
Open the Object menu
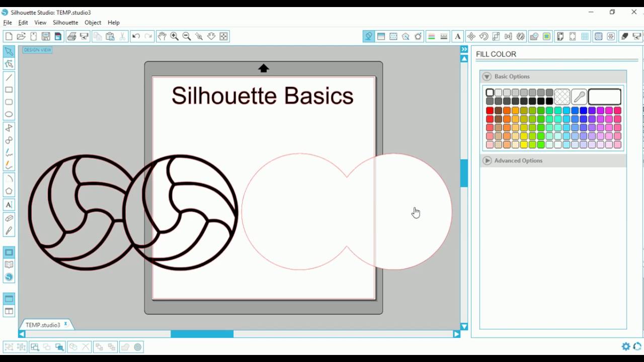click(x=93, y=23)
